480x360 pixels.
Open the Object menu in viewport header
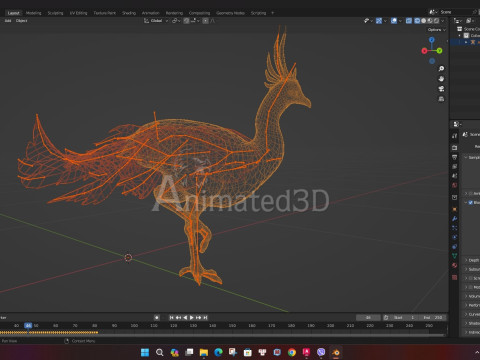(21, 21)
